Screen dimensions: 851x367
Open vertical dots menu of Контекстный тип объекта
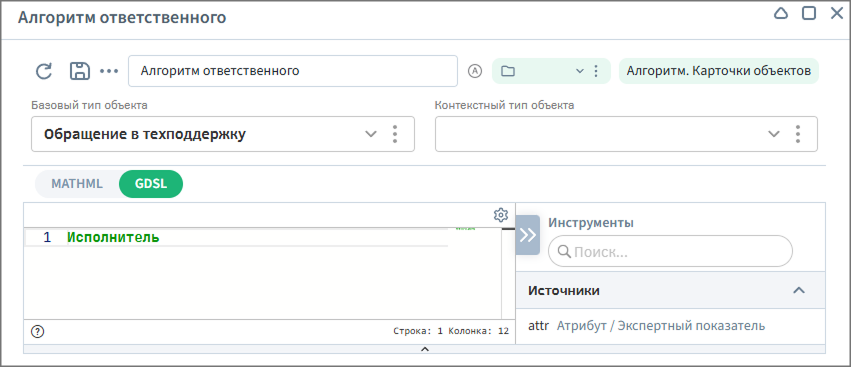tap(798, 134)
